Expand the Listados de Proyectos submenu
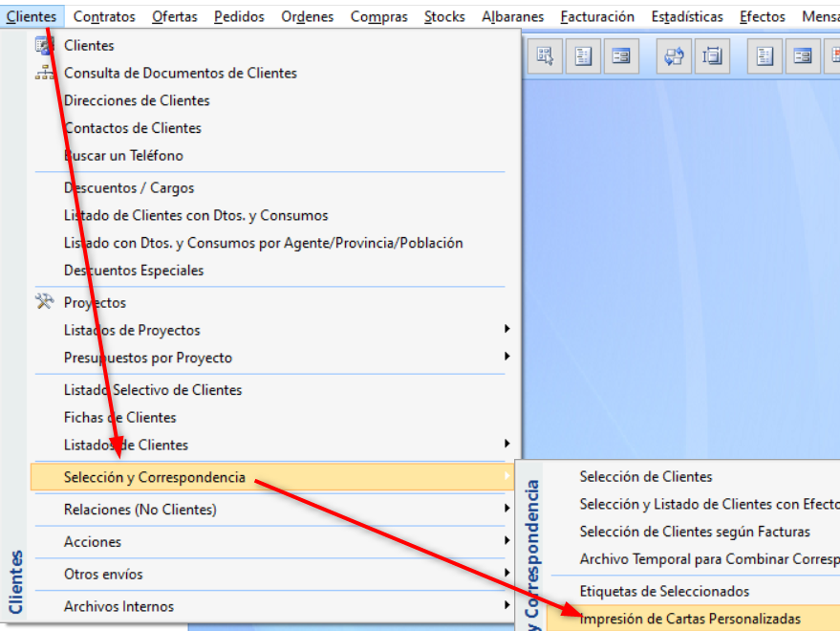The width and height of the screenshot is (840, 631). click(506, 330)
